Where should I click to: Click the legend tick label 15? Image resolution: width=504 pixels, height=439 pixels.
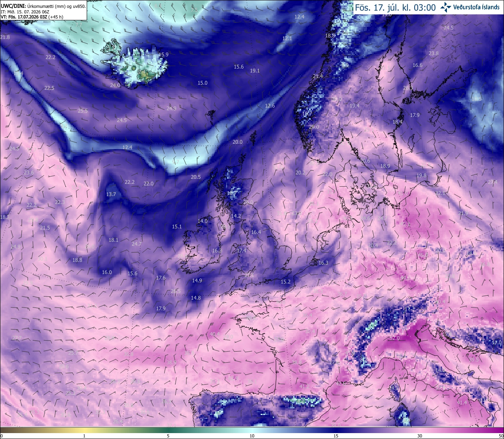(x=336, y=436)
